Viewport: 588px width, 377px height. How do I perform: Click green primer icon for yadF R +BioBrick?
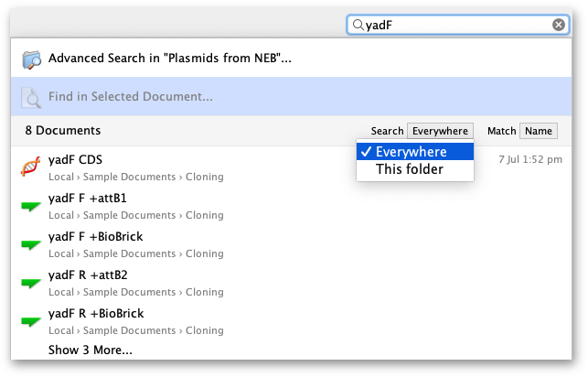click(x=31, y=322)
